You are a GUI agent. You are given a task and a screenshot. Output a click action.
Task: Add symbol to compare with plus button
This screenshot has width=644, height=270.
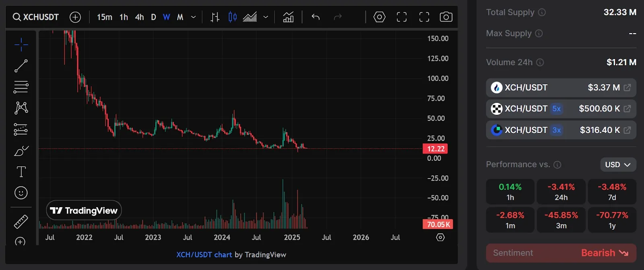pyautogui.click(x=75, y=17)
